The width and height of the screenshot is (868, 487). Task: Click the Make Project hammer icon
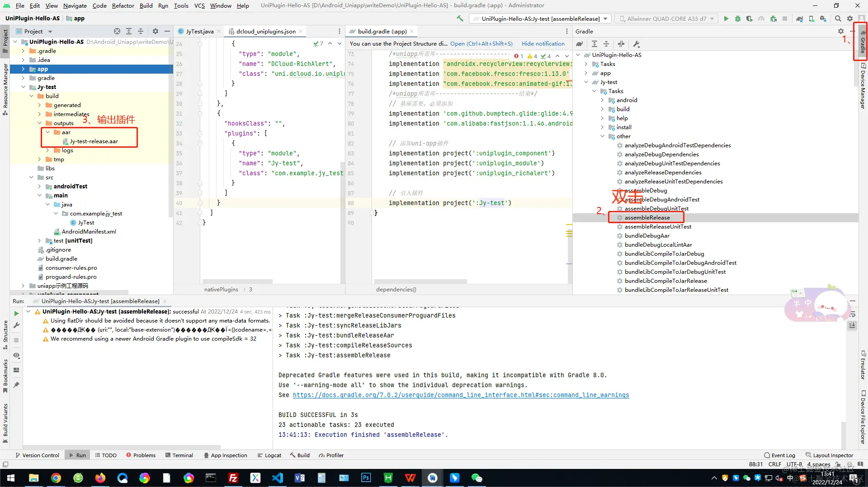click(x=460, y=19)
